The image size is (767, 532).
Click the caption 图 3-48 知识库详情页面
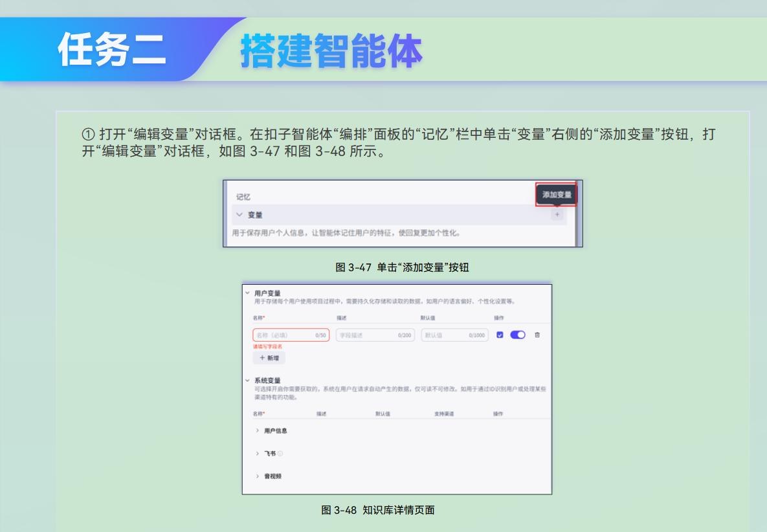(377, 510)
